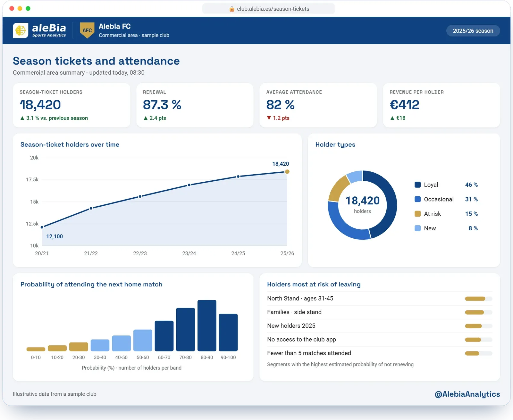Click the 20/21 data point on the line chart

tap(42, 227)
